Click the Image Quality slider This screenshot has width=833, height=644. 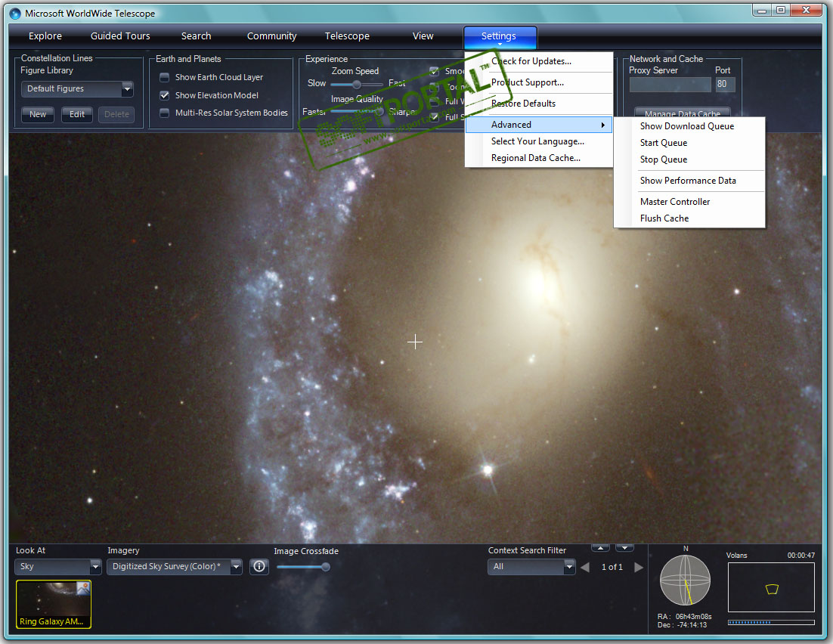point(357,111)
